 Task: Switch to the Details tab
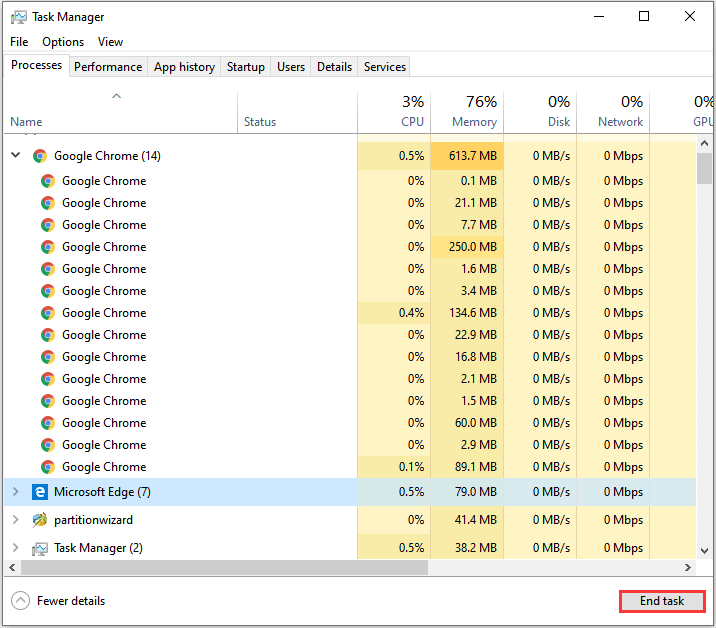click(x=334, y=67)
